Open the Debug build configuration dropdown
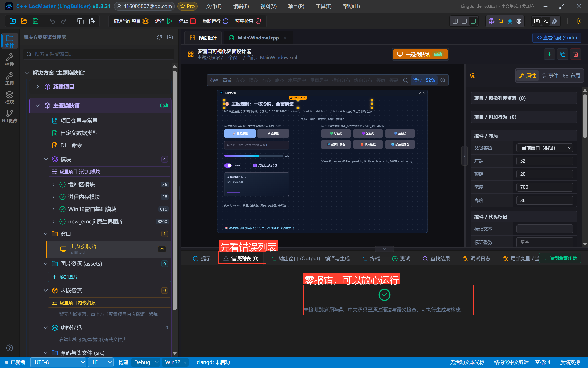This screenshot has width=588, height=368. (x=146, y=362)
